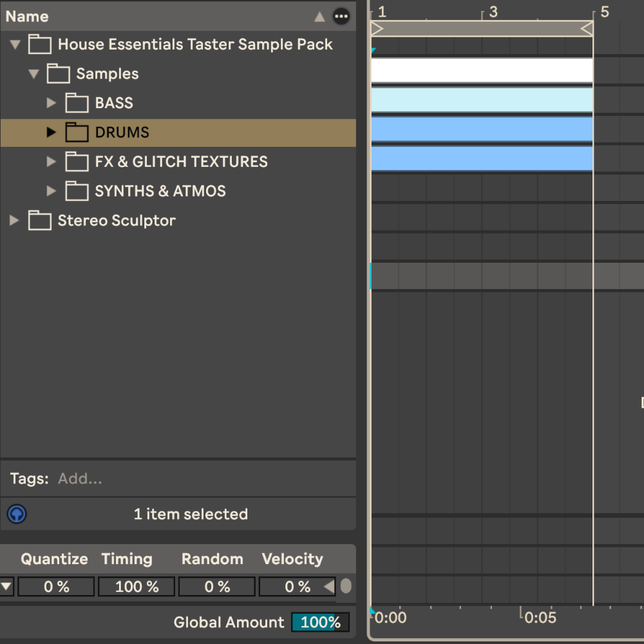Click the DRUMS folder icon
644x644 pixels.
tap(77, 133)
